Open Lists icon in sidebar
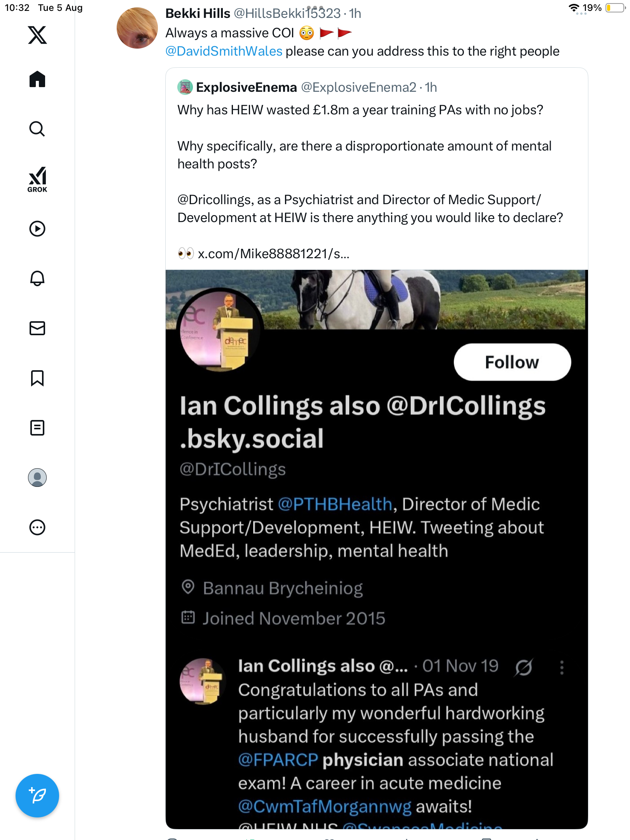The height and width of the screenshot is (840, 630). pyautogui.click(x=37, y=428)
